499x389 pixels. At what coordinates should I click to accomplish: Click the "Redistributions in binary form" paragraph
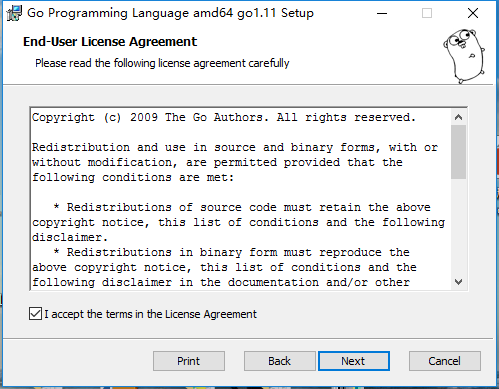[224, 267]
